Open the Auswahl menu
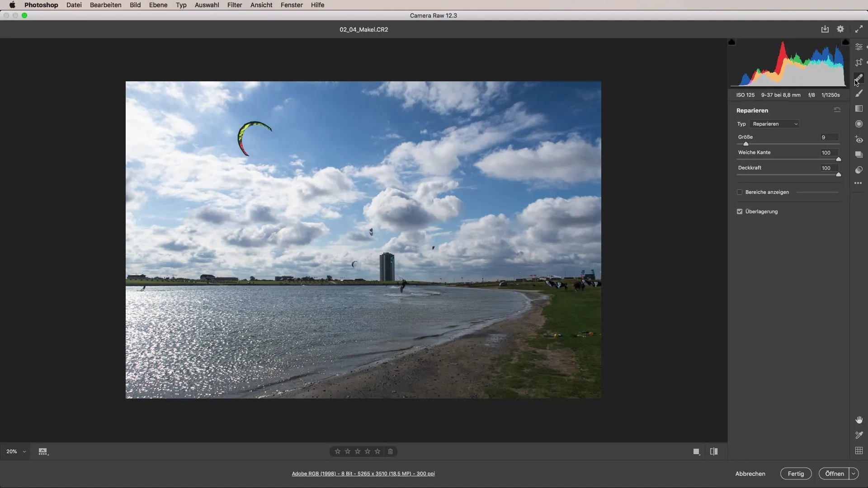 (x=207, y=5)
